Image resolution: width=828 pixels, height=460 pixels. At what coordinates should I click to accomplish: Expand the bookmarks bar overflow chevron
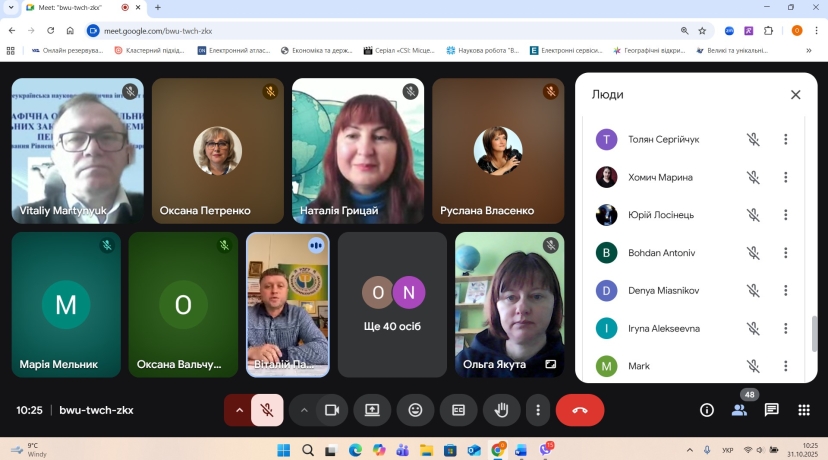pos(808,50)
